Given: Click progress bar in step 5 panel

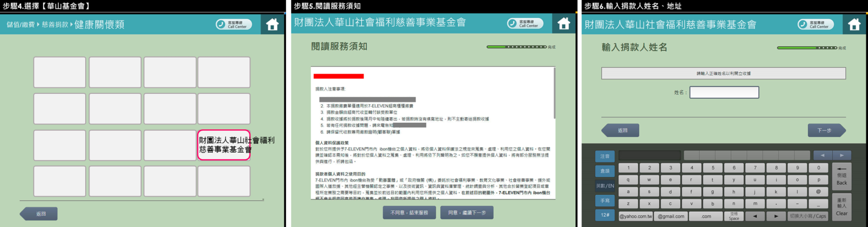Looking at the screenshot, I should [x=516, y=47].
